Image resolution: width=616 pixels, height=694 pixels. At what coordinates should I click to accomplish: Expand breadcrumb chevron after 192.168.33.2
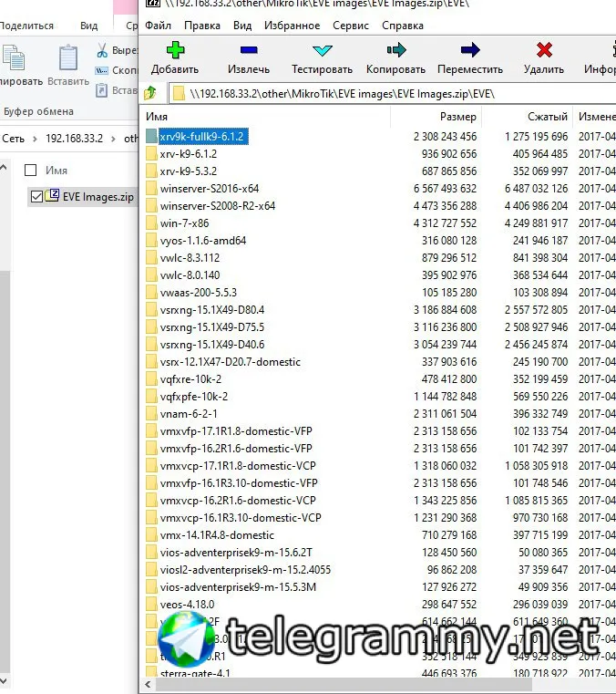coord(113,139)
